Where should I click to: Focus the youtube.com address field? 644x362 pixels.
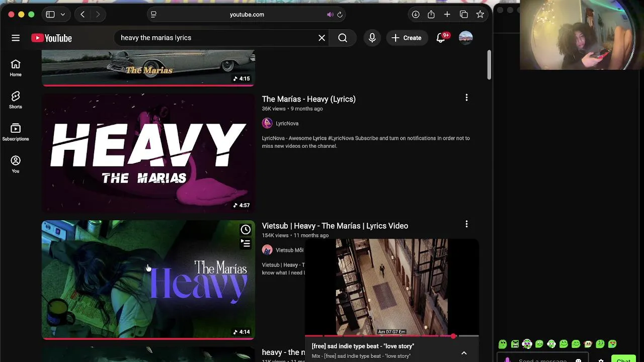[247, 15]
